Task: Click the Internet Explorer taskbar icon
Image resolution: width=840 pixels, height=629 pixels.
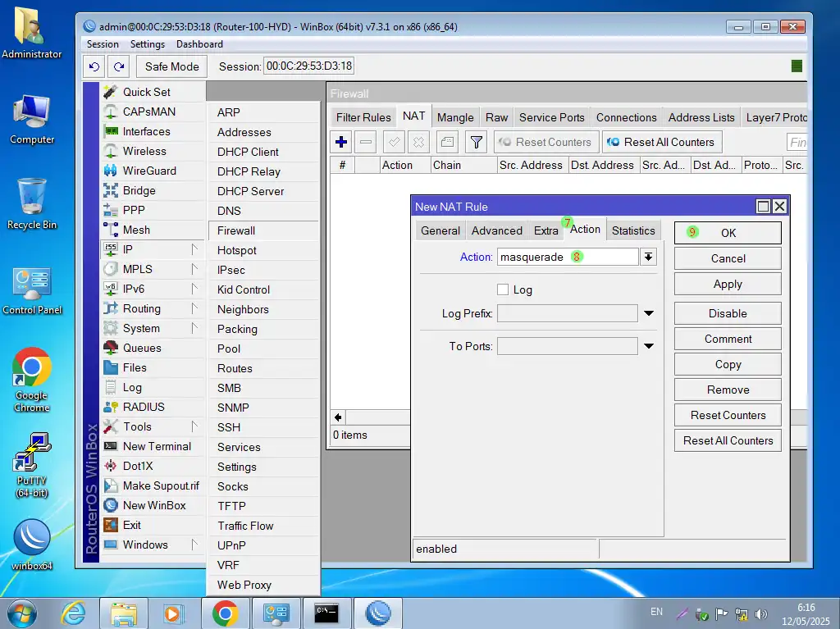Action: (x=74, y=613)
